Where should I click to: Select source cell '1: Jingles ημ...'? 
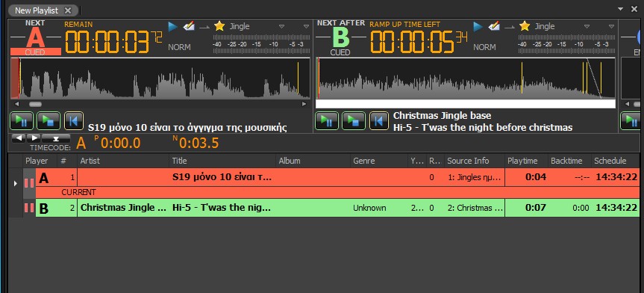474,178
